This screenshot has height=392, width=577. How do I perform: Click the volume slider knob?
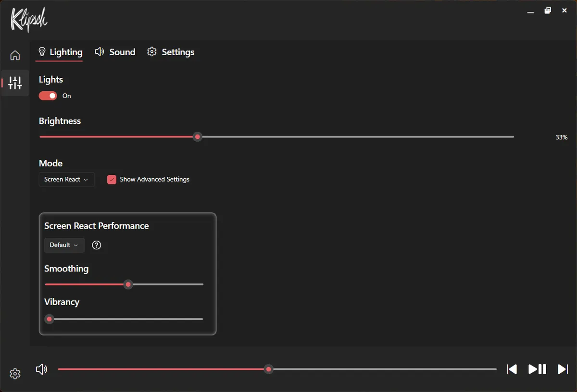pos(269,369)
